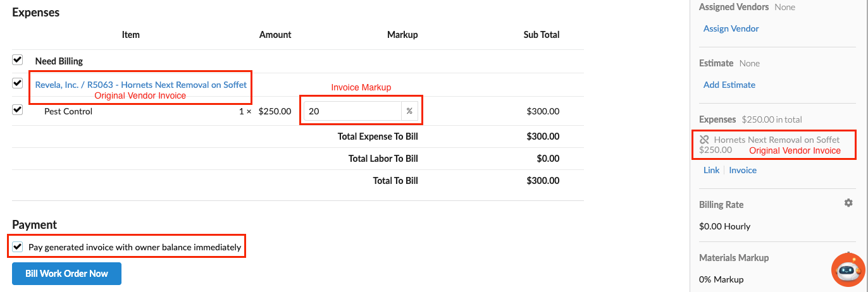Image resolution: width=868 pixels, height=292 pixels.
Task: Toggle the Revela, Inc. invoice checkbox
Action: coord(17,83)
